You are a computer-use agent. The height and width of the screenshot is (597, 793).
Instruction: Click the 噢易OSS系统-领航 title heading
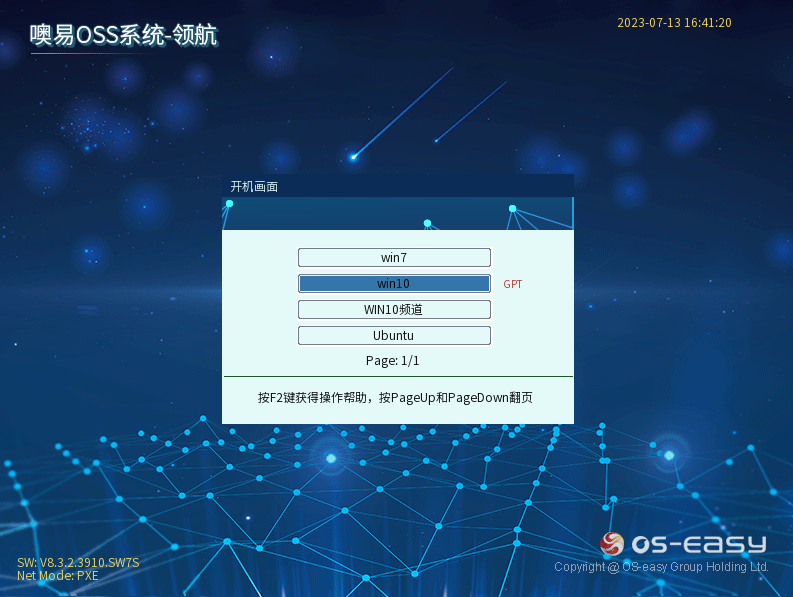tap(123, 37)
